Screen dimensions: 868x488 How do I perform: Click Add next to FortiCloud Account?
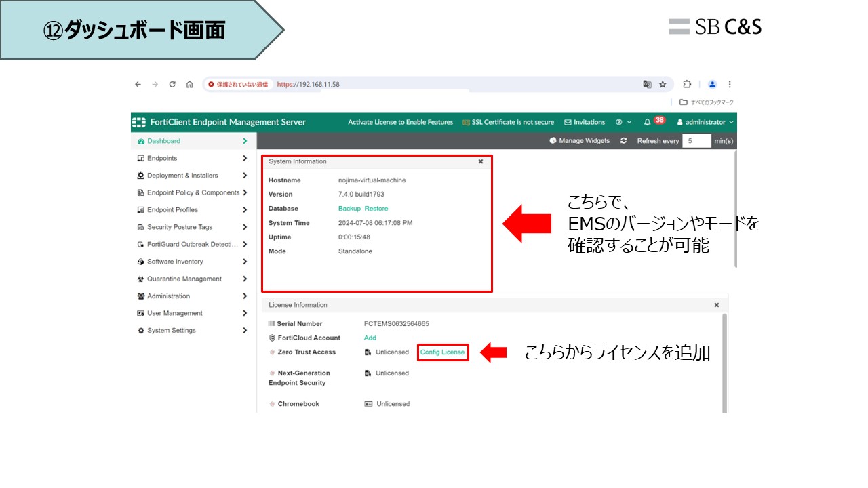370,338
